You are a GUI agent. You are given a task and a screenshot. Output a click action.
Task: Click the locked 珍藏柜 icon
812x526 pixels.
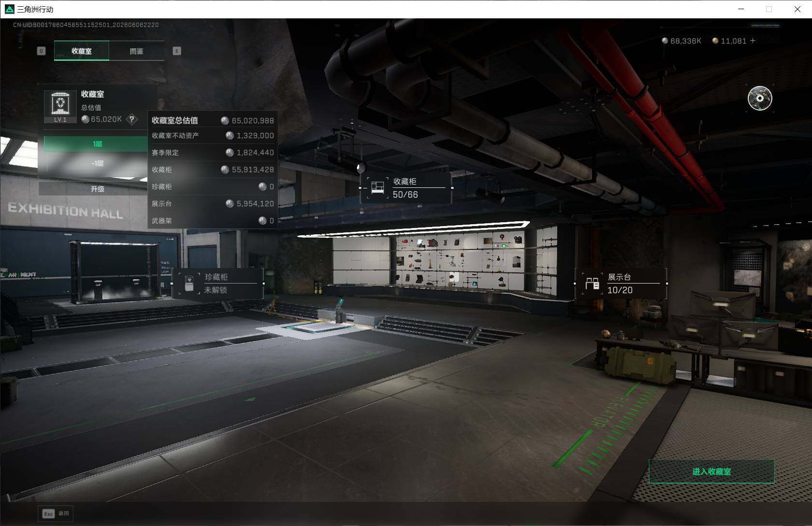(x=189, y=284)
